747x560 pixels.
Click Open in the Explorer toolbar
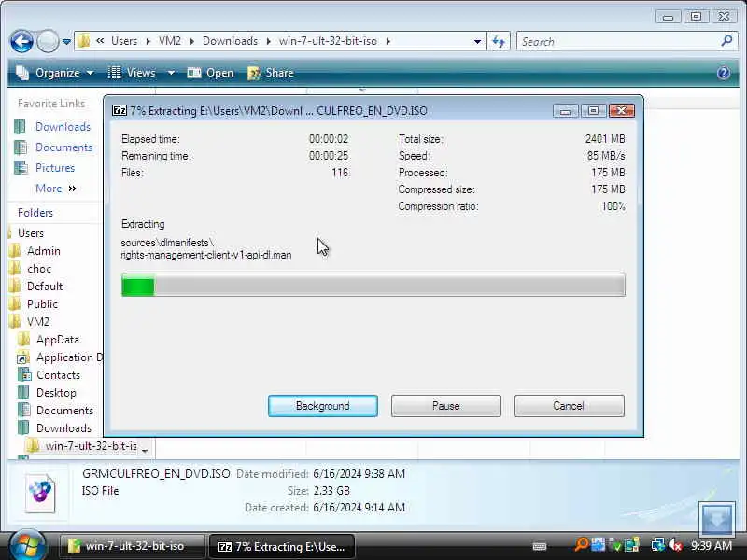(210, 73)
